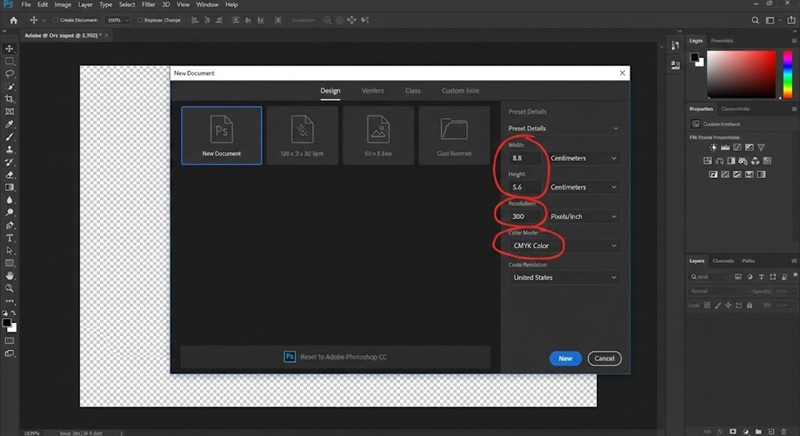Image resolution: width=800 pixels, height=436 pixels.
Task: Open the Pixels/Inch resolution units dropdown
Action: click(x=584, y=217)
